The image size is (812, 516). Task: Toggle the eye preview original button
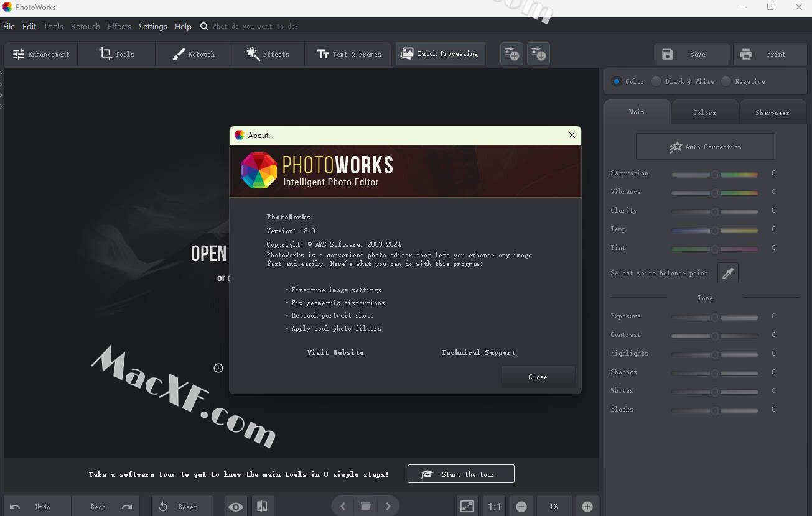point(236,507)
